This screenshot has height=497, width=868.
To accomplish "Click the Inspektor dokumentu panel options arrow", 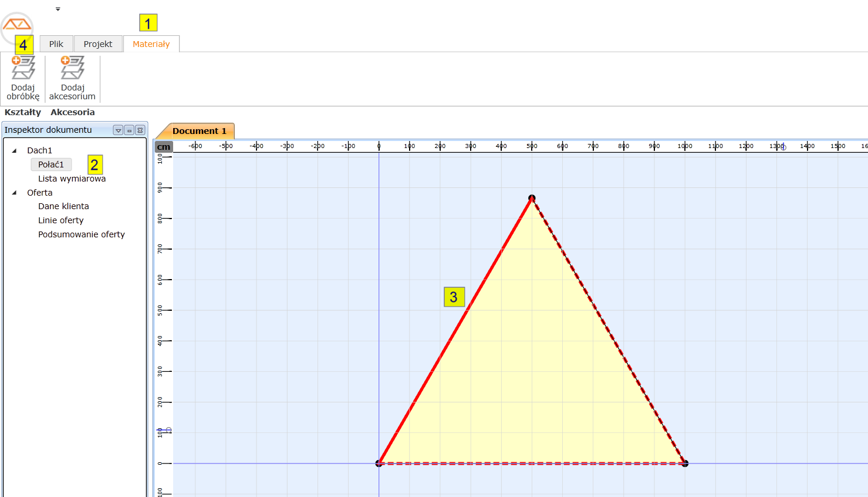I will pyautogui.click(x=118, y=130).
